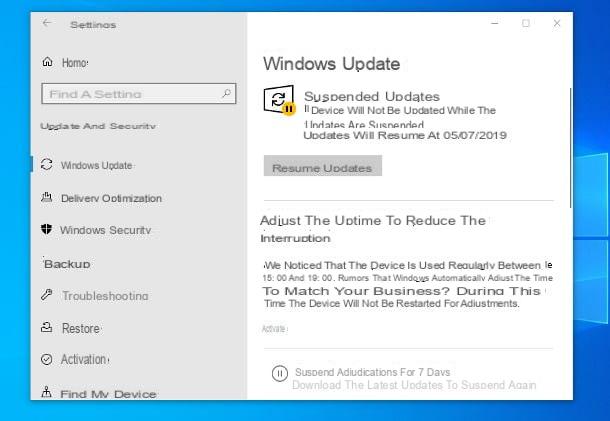Open the Restore settings page
This screenshot has width=610, height=421.
coord(81,328)
